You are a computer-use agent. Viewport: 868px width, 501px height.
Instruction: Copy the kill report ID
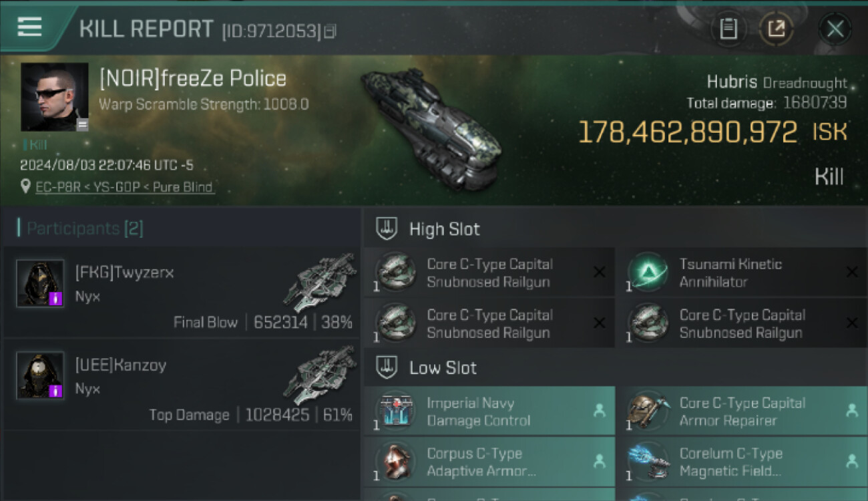331,31
